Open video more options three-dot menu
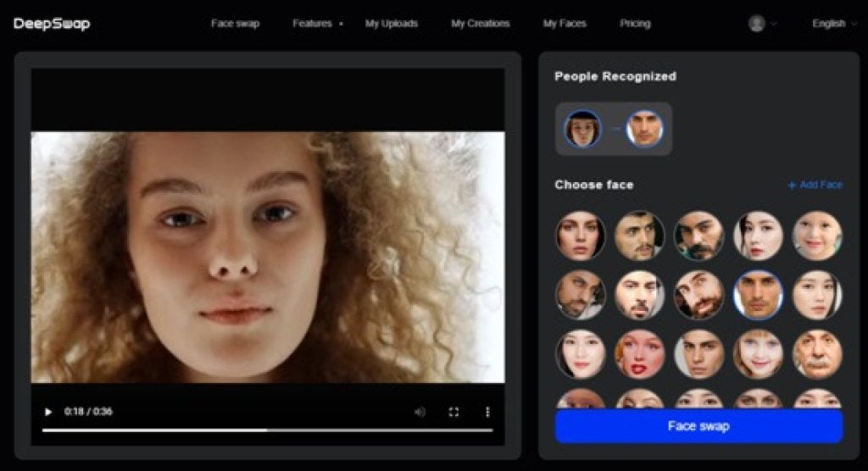This screenshot has width=868, height=471. (x=487, y=412)
